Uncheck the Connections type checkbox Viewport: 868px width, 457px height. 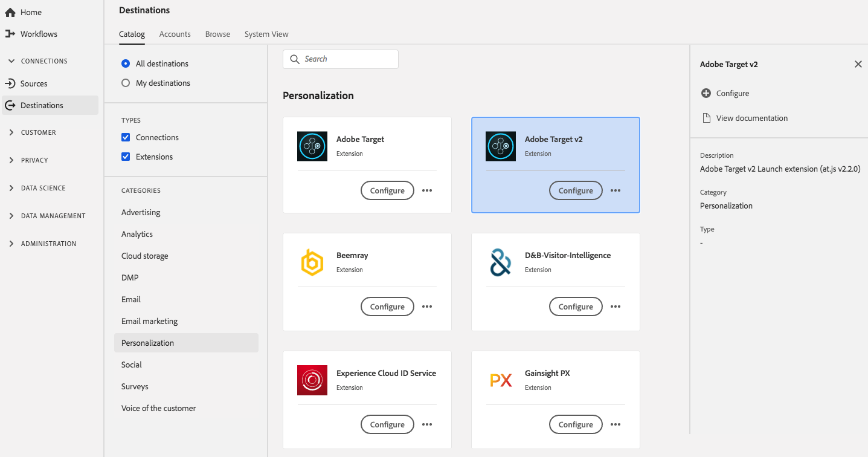pyautogui.click(x=126, y=137)
